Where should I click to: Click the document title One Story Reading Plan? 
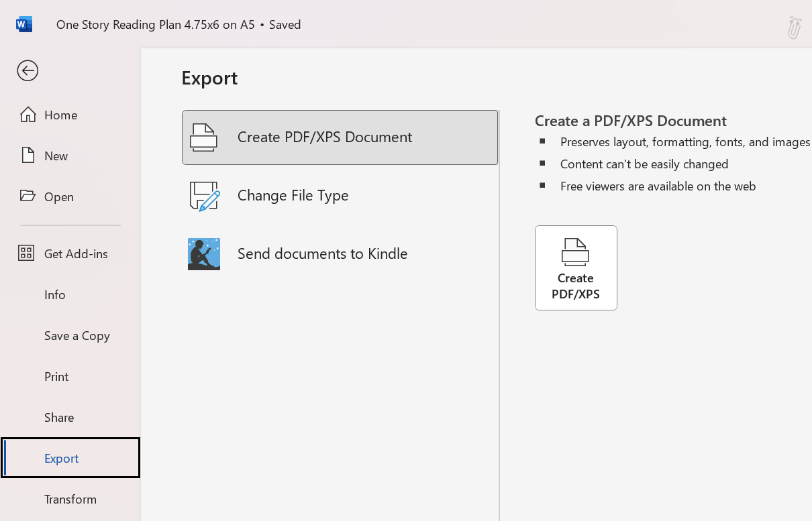155,24
